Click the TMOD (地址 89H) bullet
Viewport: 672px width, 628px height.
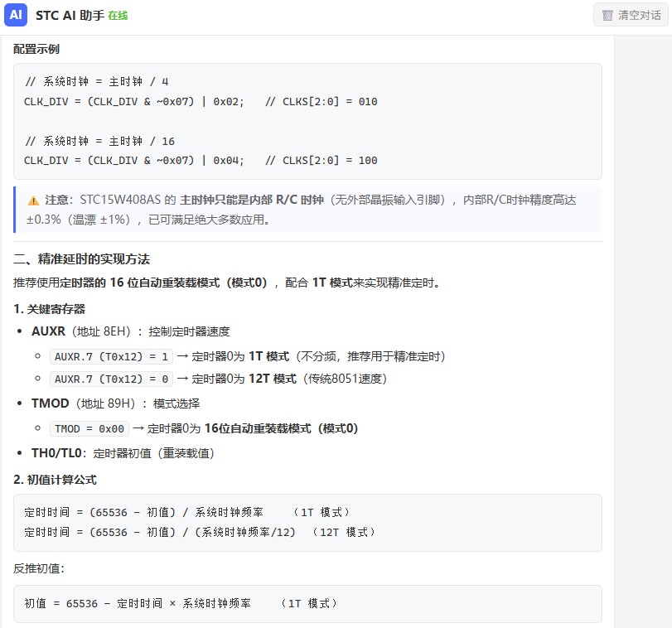116,403
